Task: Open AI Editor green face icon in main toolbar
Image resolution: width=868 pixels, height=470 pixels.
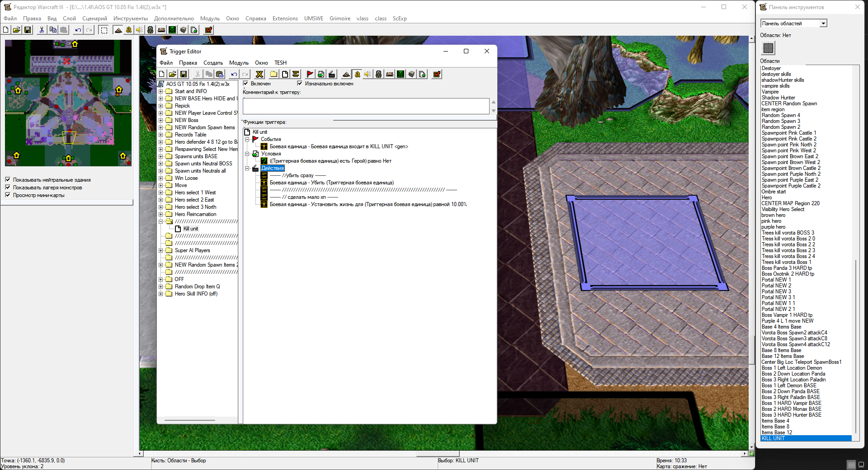Action: (x=172, y=30)
